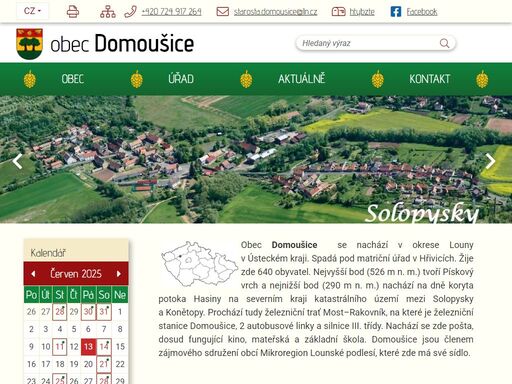Select highlighted day 13 in calendar
The width and height of the screenshot is (512, 384).
[88, 346]
